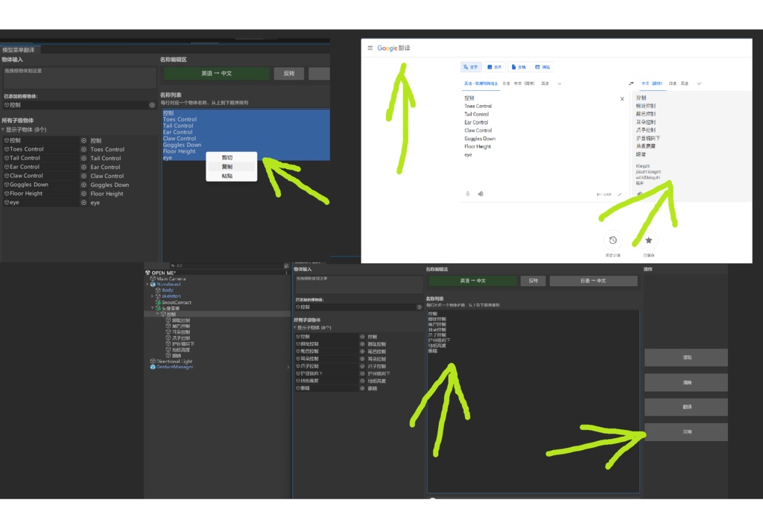Open the Google Translate hamburger menu
The height and width of the screenshot is (532, 763).
pos(370,48)
